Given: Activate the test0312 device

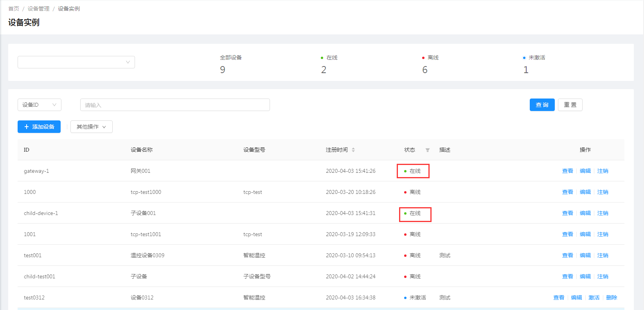Looking at the screenshot, I should pyautogui.click(x=594, y=297).
